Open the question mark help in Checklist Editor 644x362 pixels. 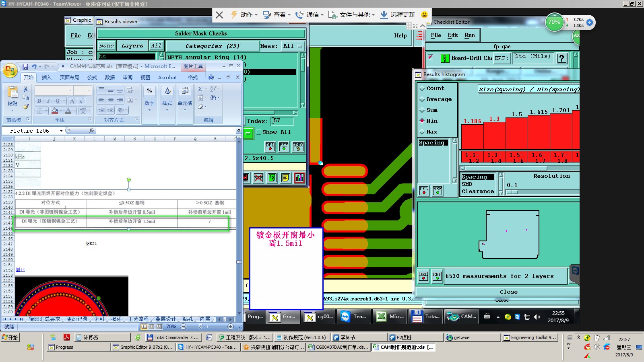[562, 58]
